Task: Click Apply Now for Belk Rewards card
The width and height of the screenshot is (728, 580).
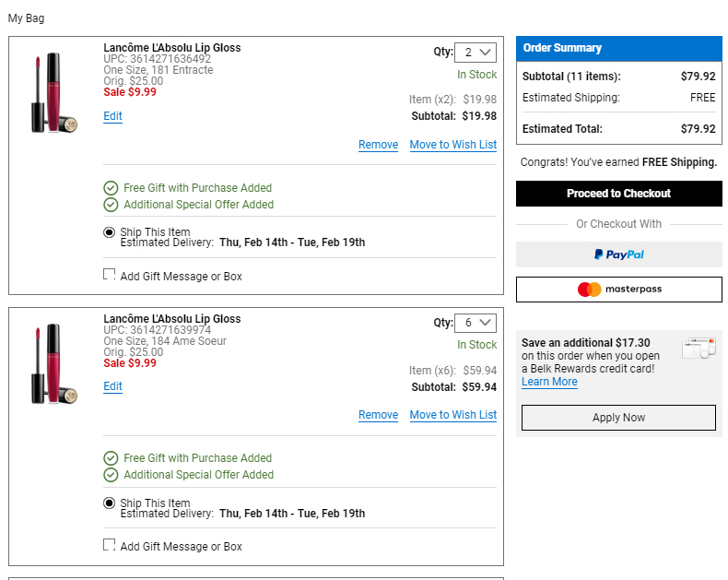Action: (x=618, y=418)
